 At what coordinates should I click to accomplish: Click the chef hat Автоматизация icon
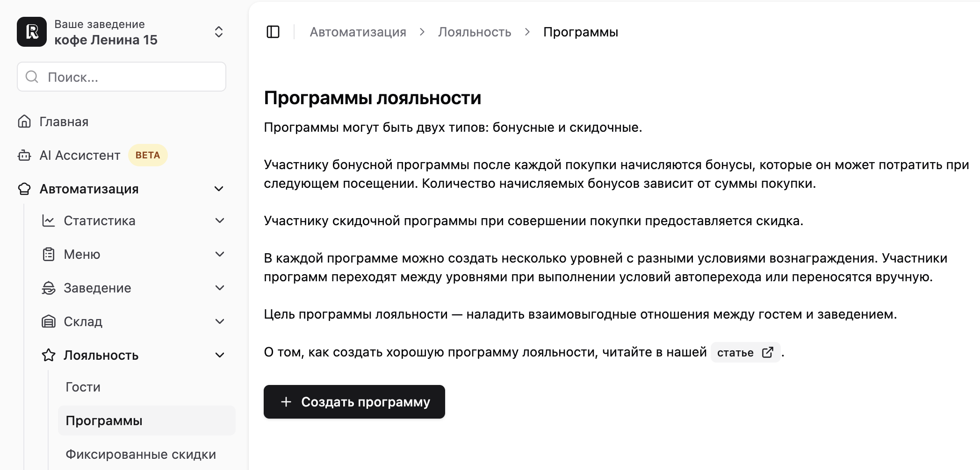click(x=24, y=189)
